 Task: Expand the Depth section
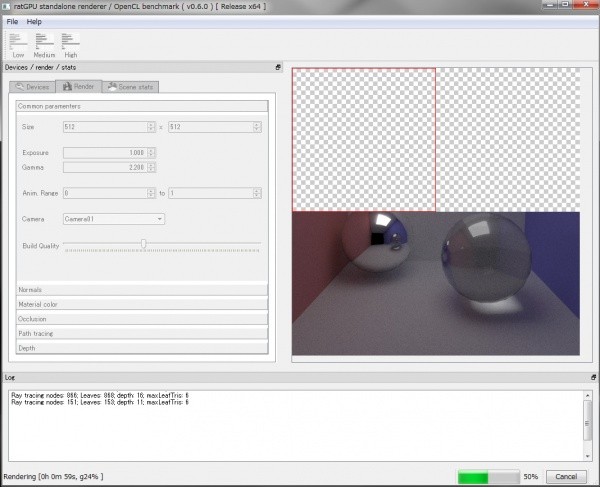coord(142,348)
